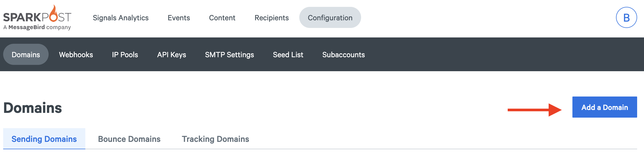Image resolution: width=644 pixels, height=154 pixels.
Task: Open SMTP Settings
Action: (230, 55)
